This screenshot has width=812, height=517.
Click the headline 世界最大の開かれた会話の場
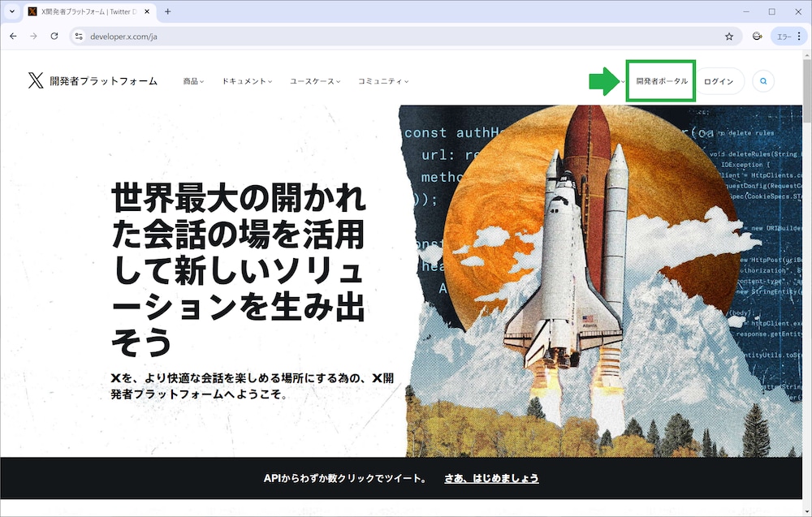point(238,269)
